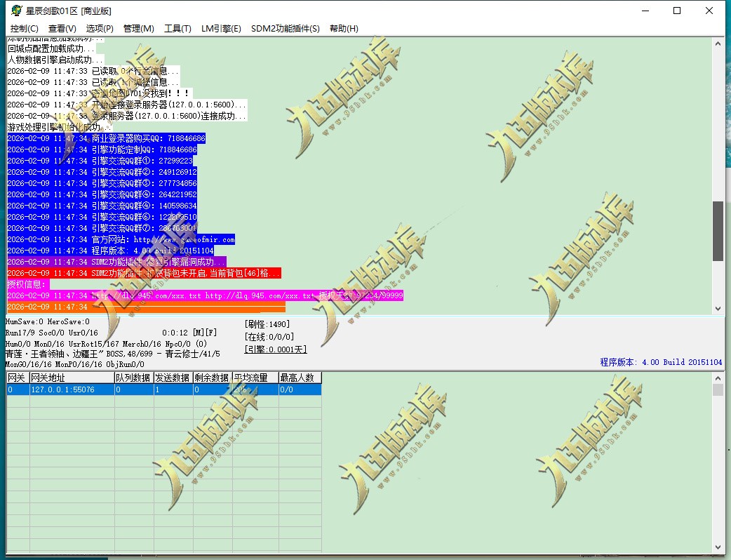This screenshot has width=731, height=560.
Task: Click the 平均流量 column header
Action: 255,378
